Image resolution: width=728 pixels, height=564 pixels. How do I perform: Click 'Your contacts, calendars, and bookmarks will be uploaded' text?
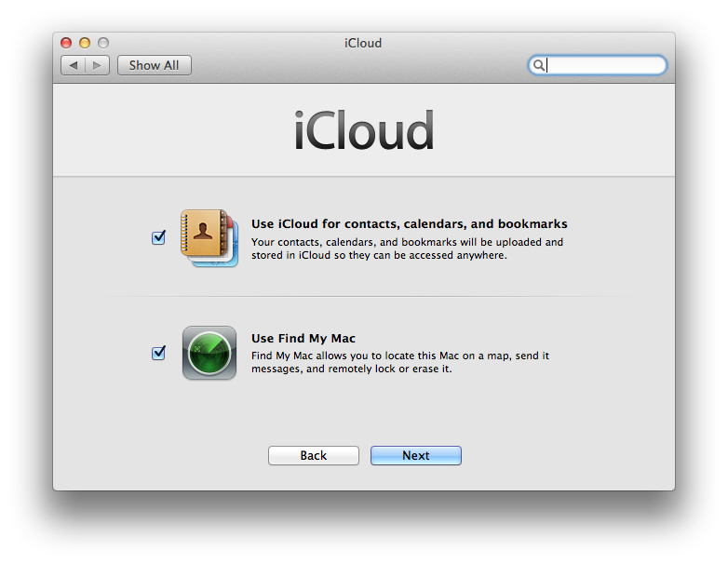[407, 248]
